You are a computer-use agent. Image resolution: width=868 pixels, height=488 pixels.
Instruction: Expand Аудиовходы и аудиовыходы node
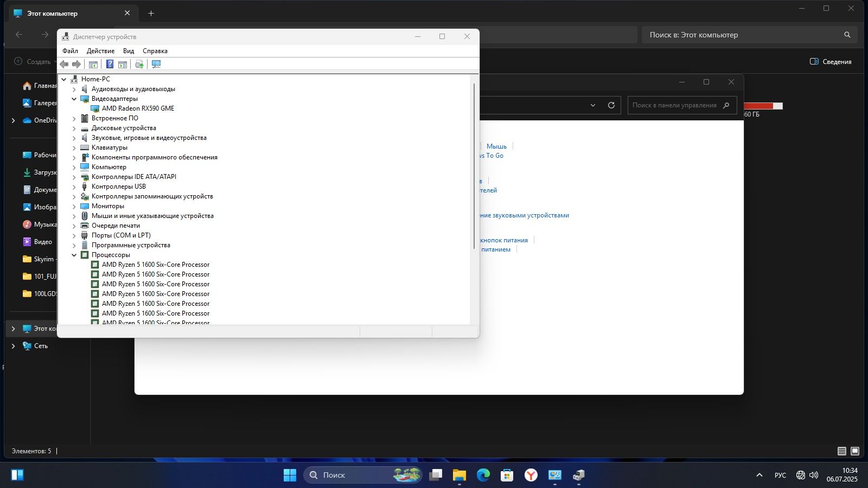coord(74,89)
